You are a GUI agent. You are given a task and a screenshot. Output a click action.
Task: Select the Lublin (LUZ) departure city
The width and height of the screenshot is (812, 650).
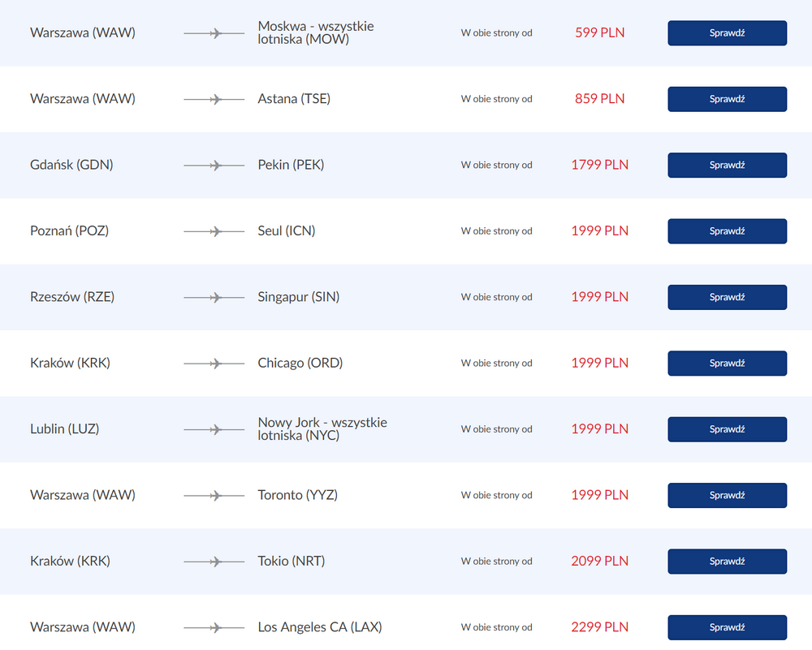64,429
